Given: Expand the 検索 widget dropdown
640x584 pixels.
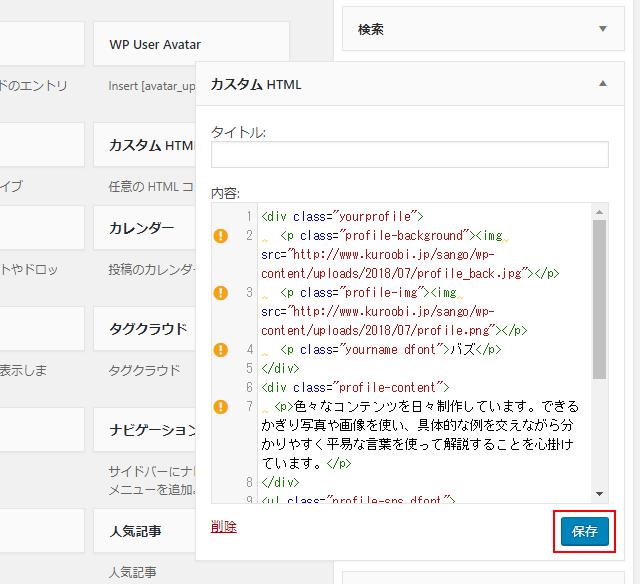Looking at the screenshot, I should (x=602, y=30).
